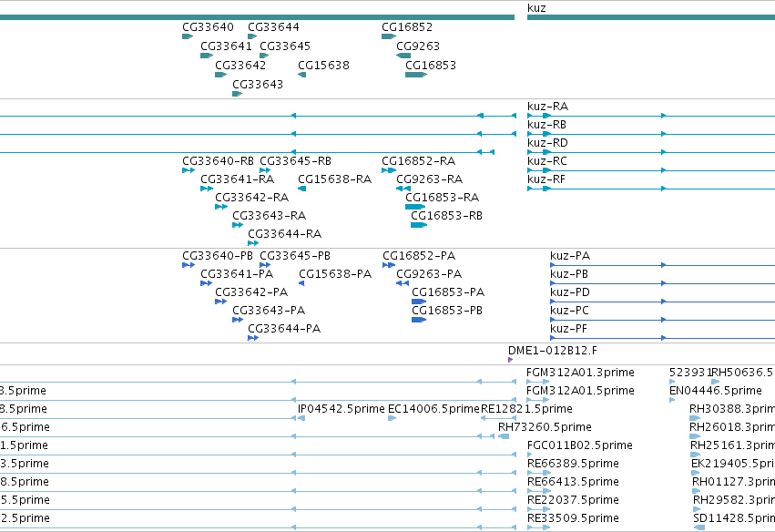Click the RH50636.5 EST label
The height and width of the screenshot is (532, 775).
[x=742, y=373]
